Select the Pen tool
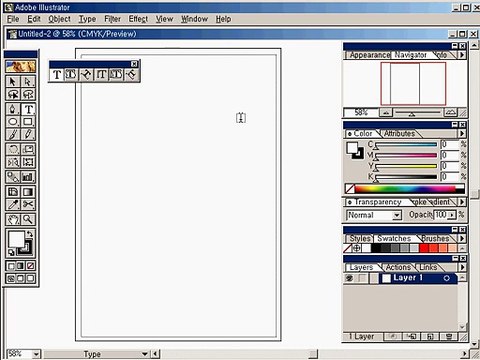 [x=13, y=109]
